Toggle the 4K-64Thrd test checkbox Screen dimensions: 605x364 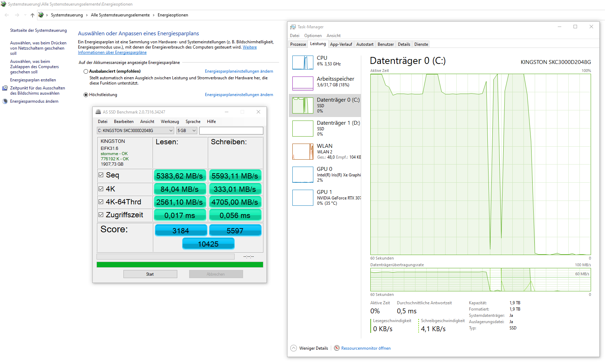point(101,202)
